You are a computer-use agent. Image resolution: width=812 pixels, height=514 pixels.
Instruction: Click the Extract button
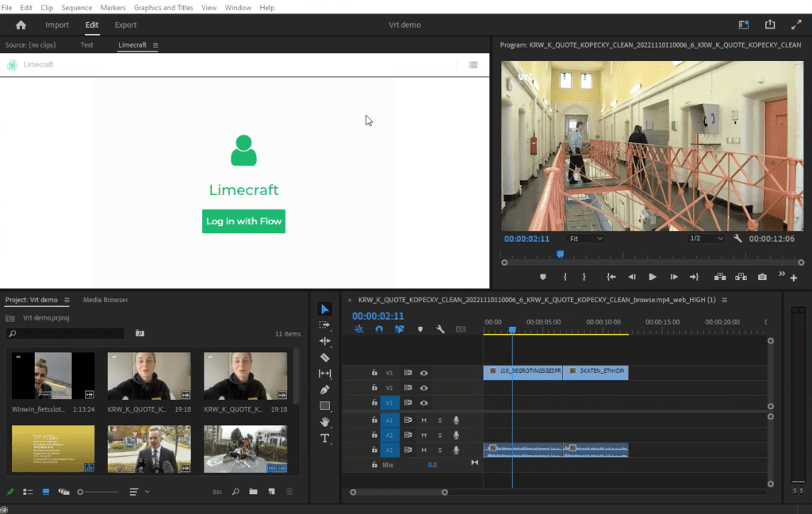741,277
